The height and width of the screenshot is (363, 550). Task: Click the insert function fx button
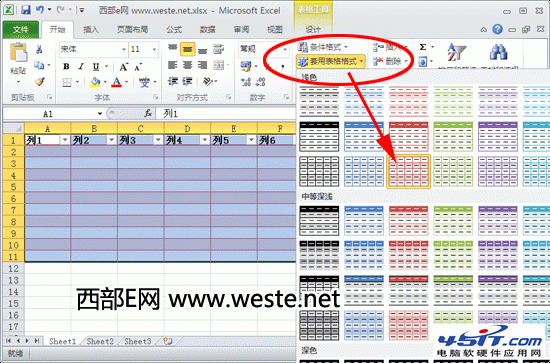point(148,113)
